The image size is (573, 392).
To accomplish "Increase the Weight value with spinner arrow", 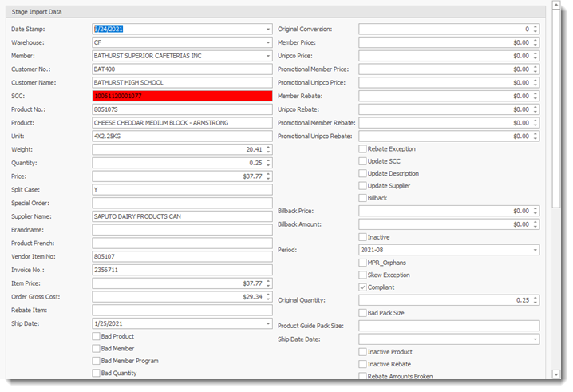I will coord(268,147).
